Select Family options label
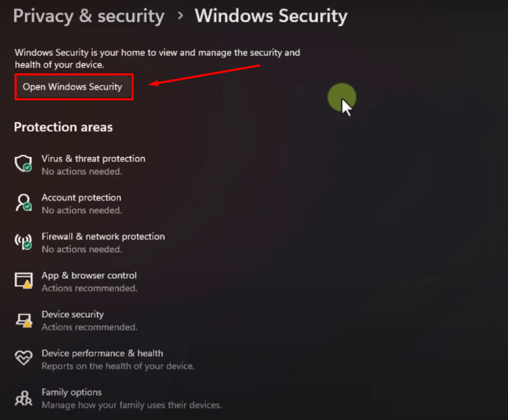Viewport: 508px width, 420px height. 71,392
